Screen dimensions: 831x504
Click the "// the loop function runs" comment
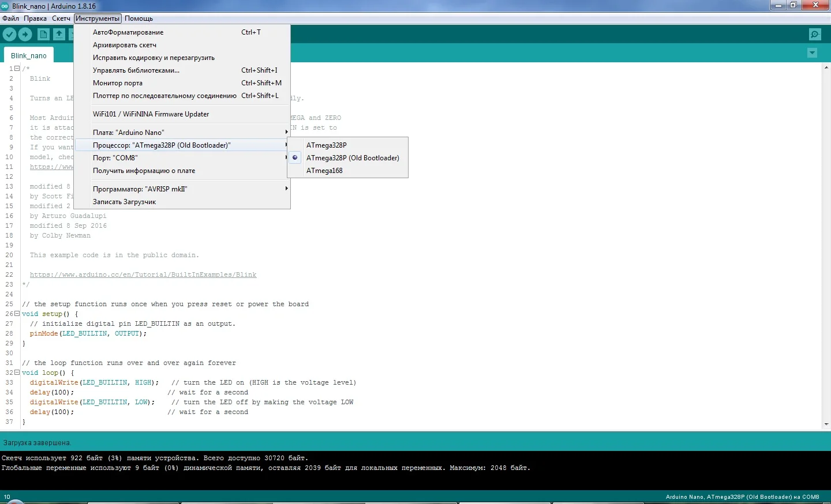(x=129, y=363)
